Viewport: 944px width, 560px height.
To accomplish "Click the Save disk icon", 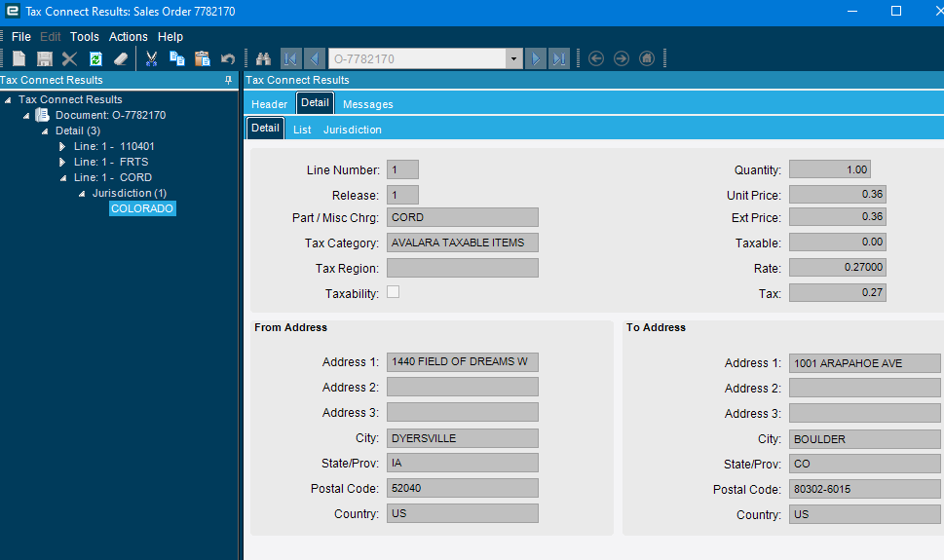I will tap(45, 58).
